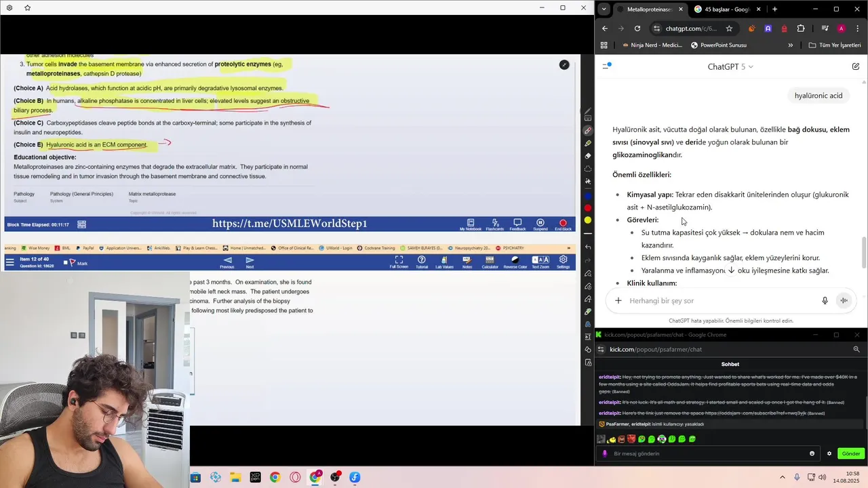Go back in Chrome
Image resolution: width=868 pixels, height=488 pixels.
[x=605, y=28]
